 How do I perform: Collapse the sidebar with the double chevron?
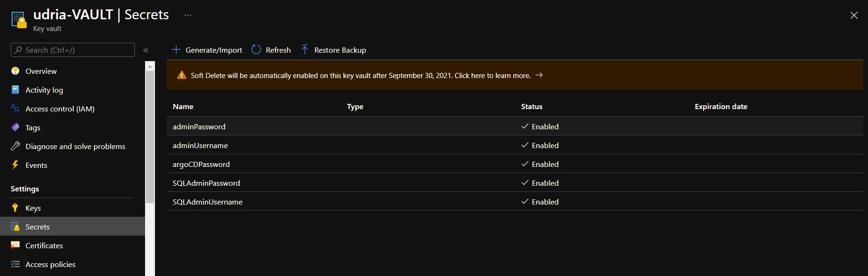click(146, 50)
